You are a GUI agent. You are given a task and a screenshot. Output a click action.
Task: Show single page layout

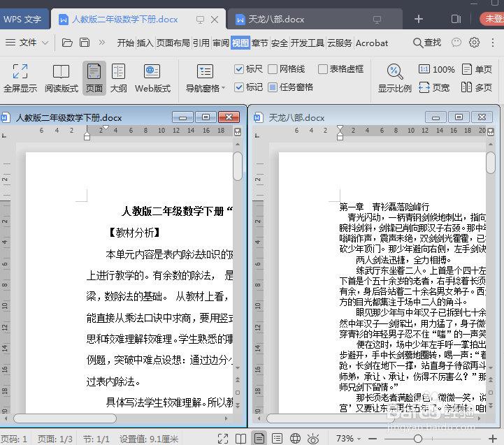[477, 69]
